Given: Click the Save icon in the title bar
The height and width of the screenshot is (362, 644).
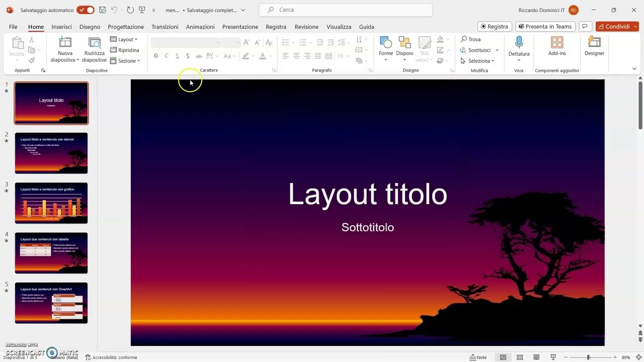Looking at the screenshot, I should point(103,10).
